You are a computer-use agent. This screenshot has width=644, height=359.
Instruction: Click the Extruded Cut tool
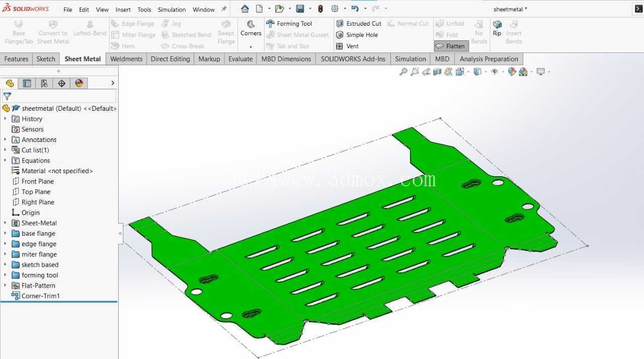pyautogui.click(x=359, y=24)
